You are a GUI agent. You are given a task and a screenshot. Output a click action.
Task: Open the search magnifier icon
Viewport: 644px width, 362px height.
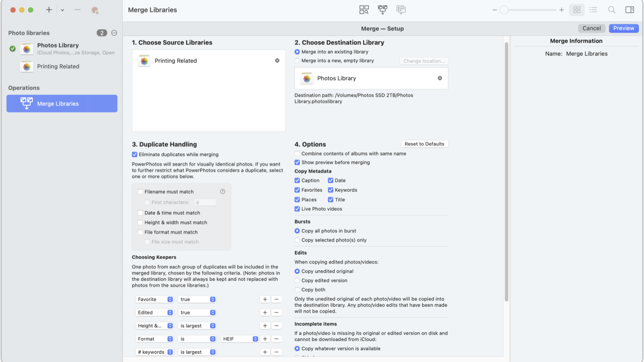coord(611,10)
